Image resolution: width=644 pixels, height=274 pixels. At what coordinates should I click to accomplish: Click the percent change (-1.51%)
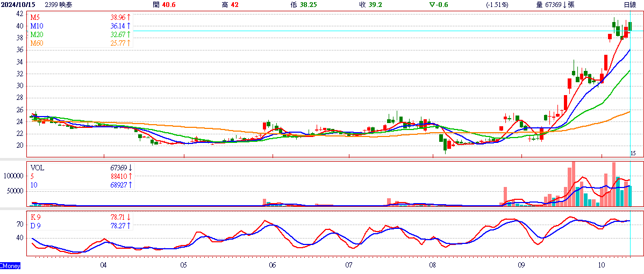tap(497, 5)
